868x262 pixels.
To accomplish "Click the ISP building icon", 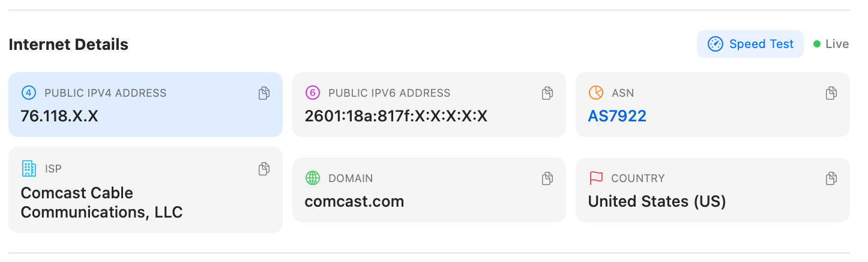I will (29, 169).
